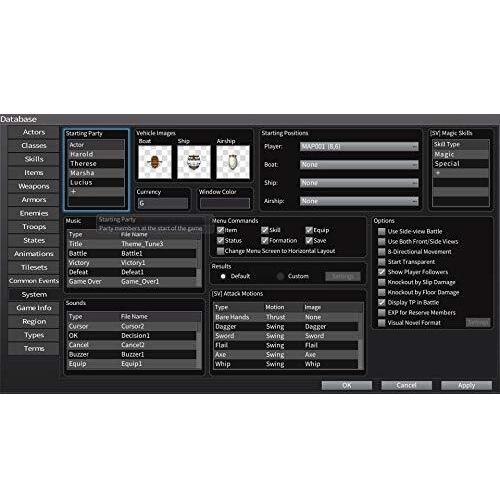Open the Ship starting position dropdown

click(x=359, y=183)
